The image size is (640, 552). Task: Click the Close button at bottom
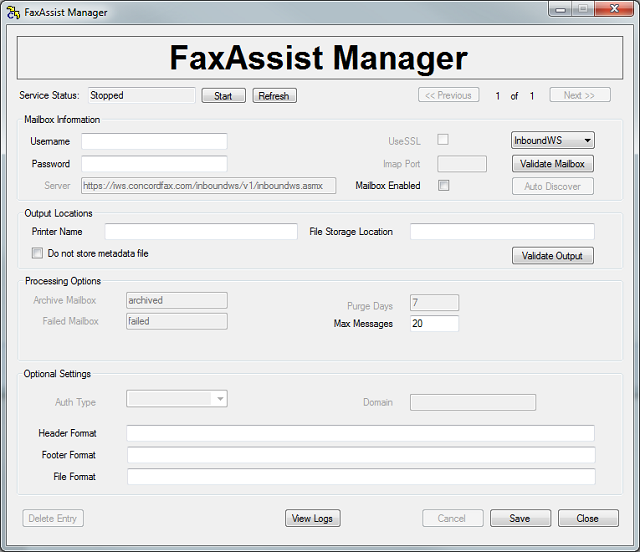click(588, 518)
